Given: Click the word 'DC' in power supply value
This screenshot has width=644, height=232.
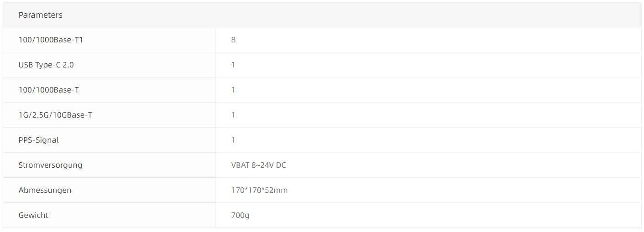Looking at the screenshot, I should [x=281, y=165].
